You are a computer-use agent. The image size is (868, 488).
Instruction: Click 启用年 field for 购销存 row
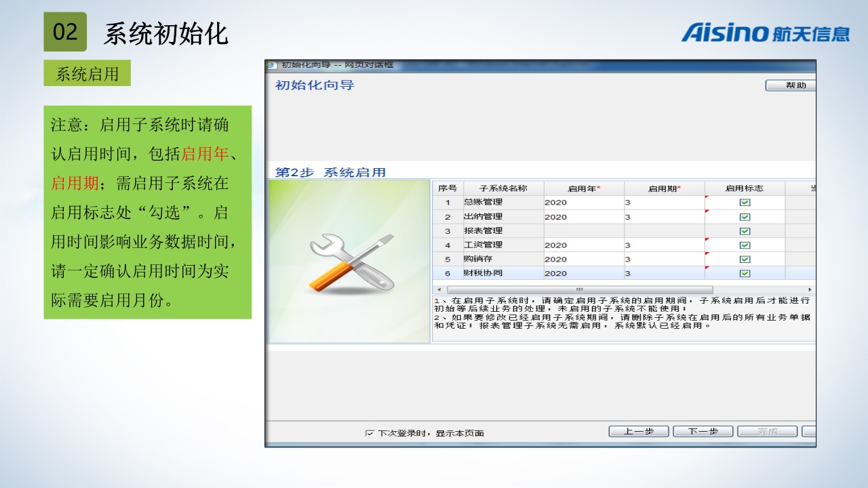point(583,260)
